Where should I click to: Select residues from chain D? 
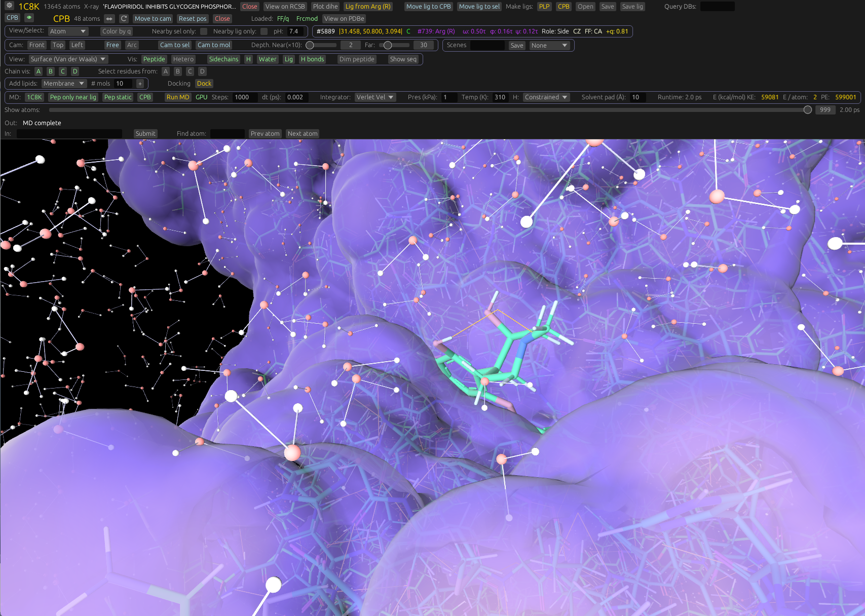(202, 71)
